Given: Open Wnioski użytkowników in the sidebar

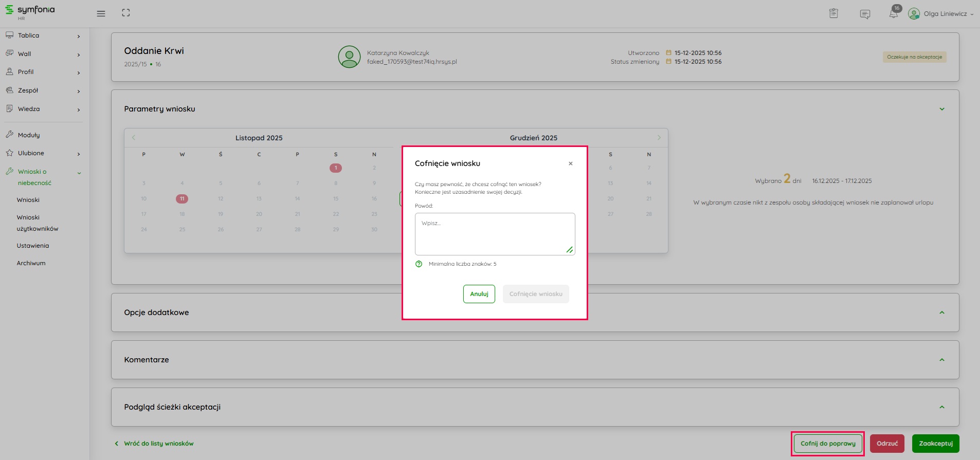Looking at the screenshot, I should 37,223.
